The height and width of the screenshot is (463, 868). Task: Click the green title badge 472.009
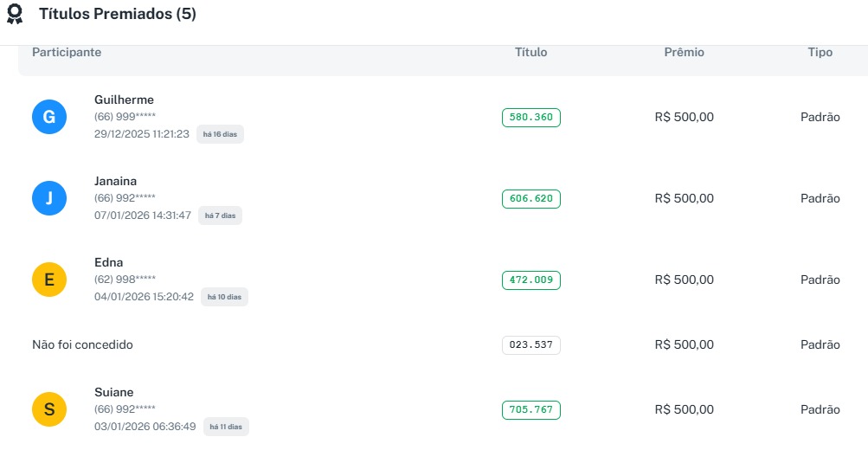pyautogui.click(x=530, y=280)
